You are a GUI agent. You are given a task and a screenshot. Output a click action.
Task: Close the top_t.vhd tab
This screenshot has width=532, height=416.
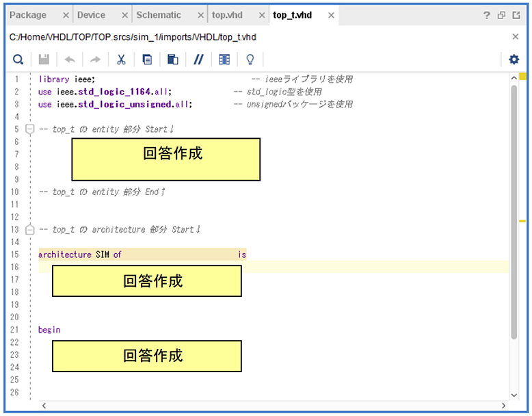(x=332, y=15)
